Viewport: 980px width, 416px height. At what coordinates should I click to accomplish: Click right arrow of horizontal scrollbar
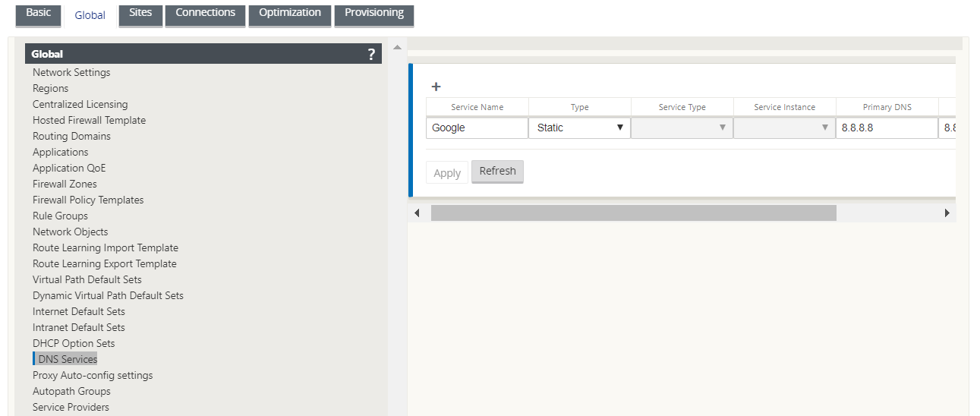(x=947, y=213)
